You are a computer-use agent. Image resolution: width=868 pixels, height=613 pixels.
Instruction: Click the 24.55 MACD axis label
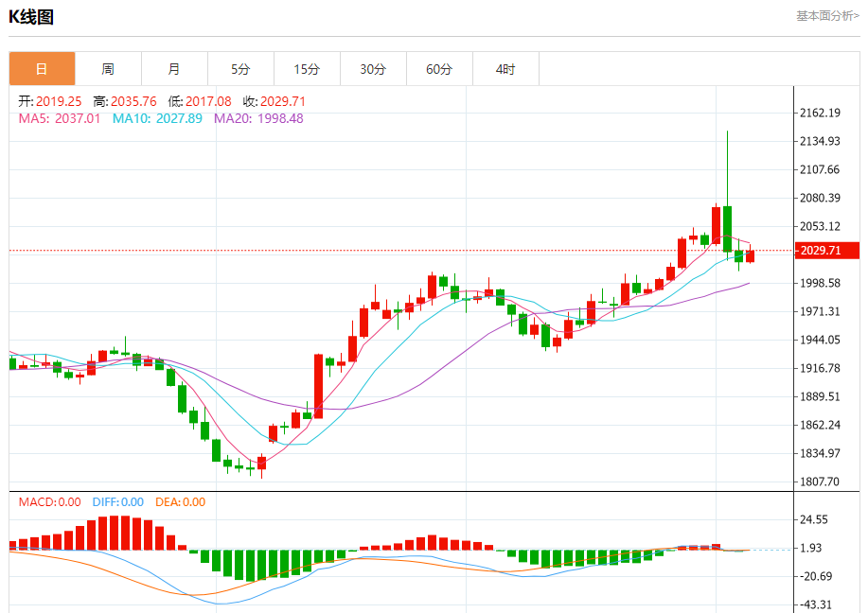coord(814,519)
